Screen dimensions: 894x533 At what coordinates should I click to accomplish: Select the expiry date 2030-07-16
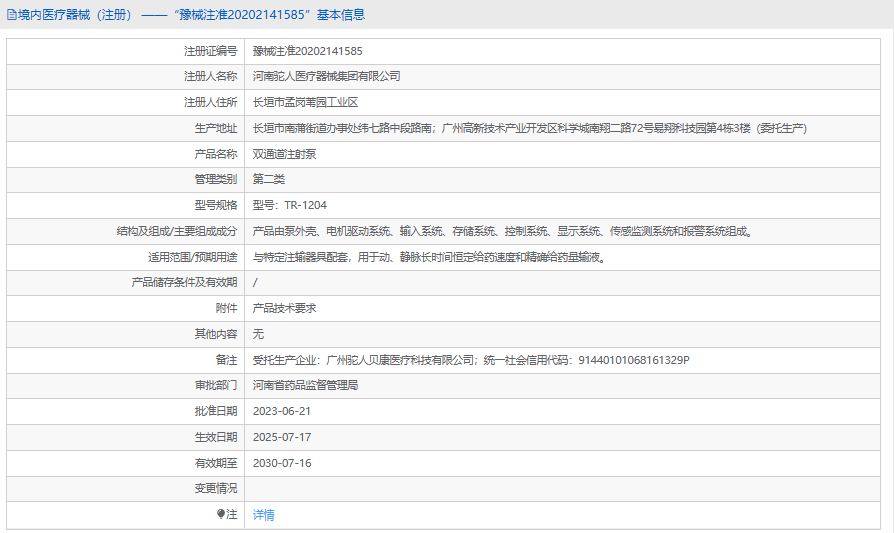(282, 463)
